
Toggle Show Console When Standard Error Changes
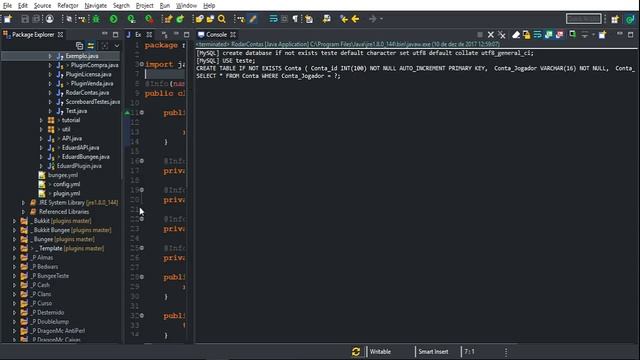tap(559, 35)
